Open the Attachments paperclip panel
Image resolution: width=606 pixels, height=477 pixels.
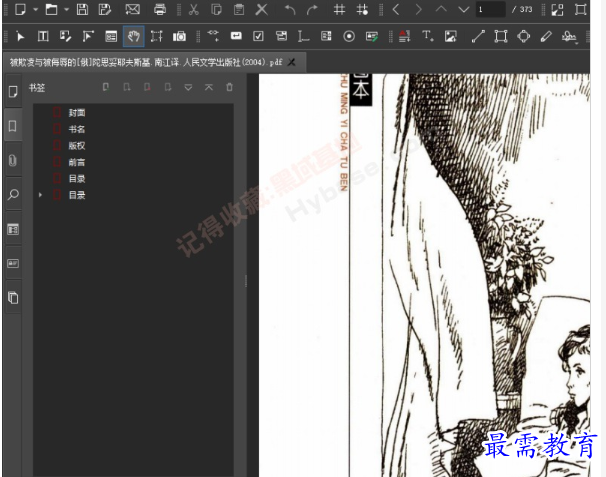tap(13, 160)
